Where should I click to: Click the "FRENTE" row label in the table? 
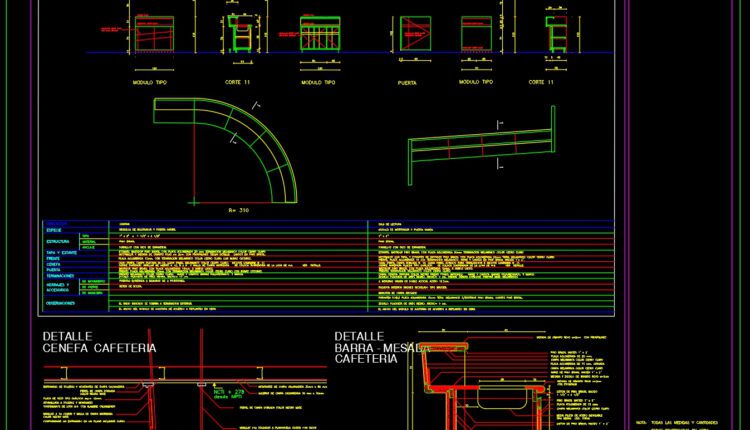53,259
